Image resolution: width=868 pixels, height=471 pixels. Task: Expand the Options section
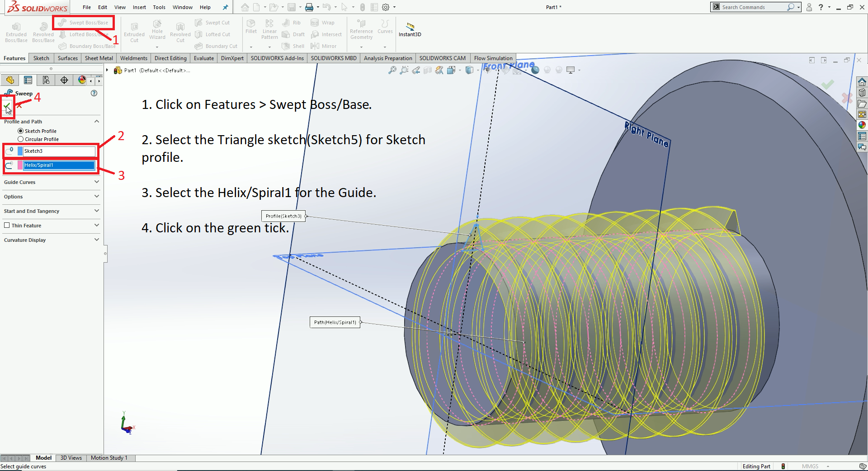97,197
